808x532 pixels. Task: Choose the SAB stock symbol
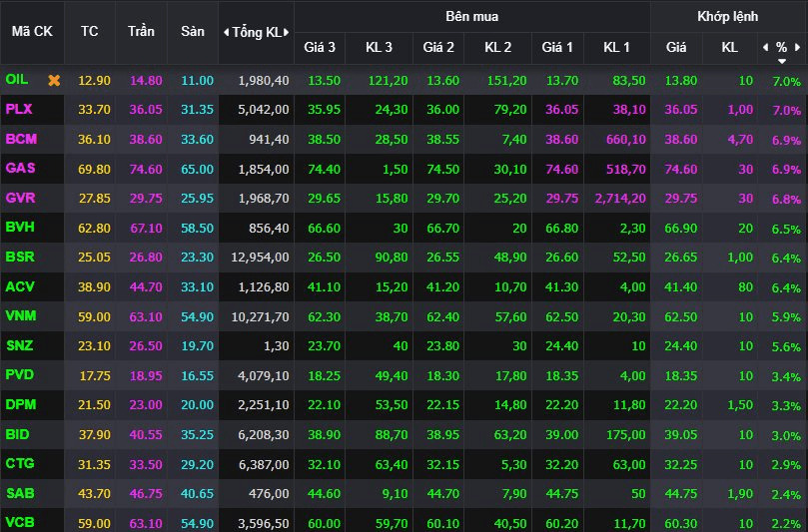click(x=20, y=493)
